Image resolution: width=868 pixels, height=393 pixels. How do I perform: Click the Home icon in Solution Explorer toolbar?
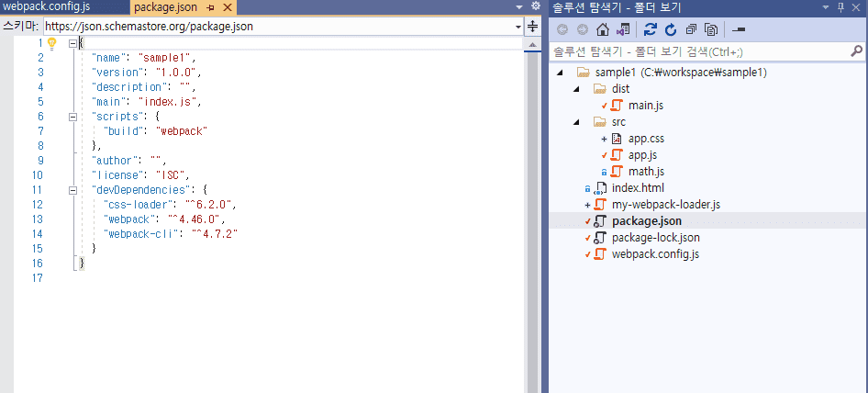(x=602, y=29)
